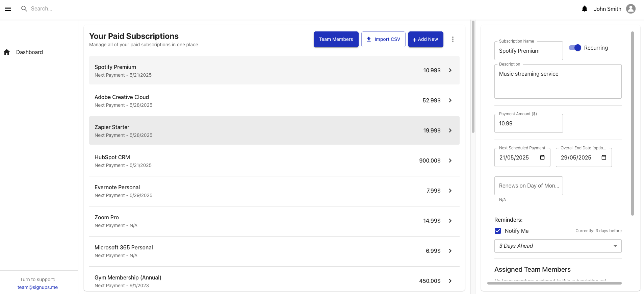Uncheck the Notify Me checkbox
644x294 pixels.
coord(498,231)
